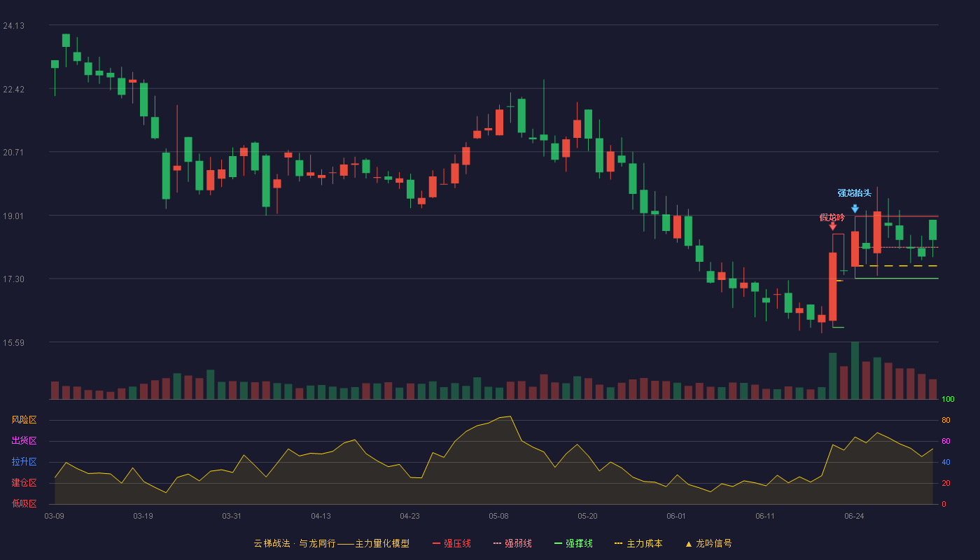The width and height of the screenshot is (980, 560).
Task: Click the 19.01 price axis label
Action: click(13, 216)
